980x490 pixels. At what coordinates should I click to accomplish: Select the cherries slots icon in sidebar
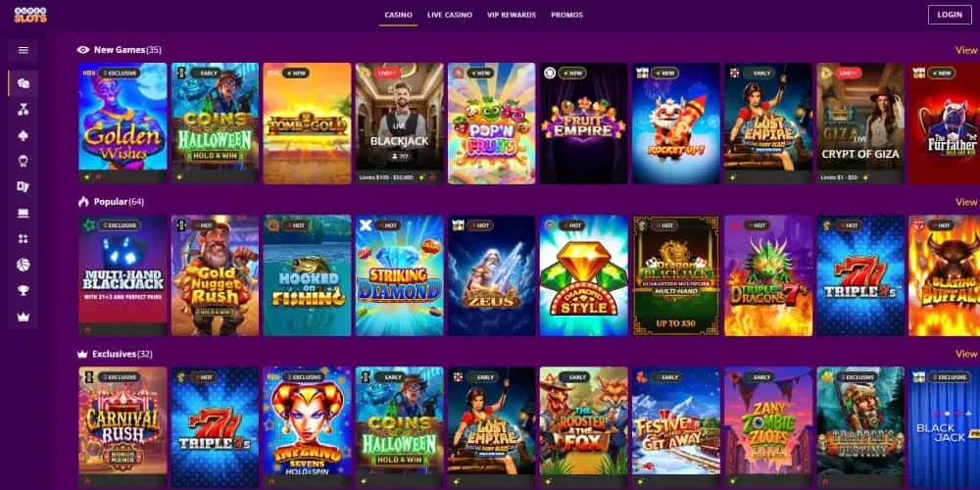[24, 110]
